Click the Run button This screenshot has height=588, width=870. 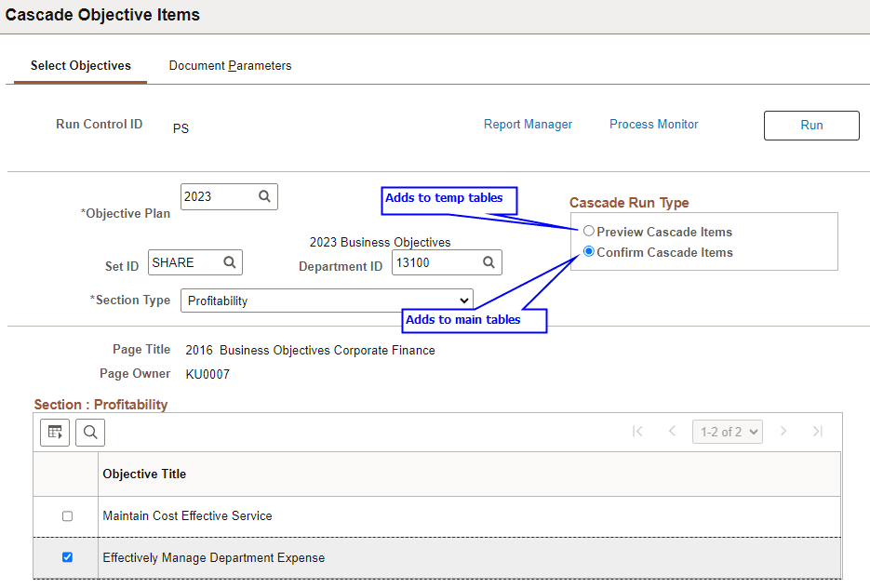[x=810, y=126]
